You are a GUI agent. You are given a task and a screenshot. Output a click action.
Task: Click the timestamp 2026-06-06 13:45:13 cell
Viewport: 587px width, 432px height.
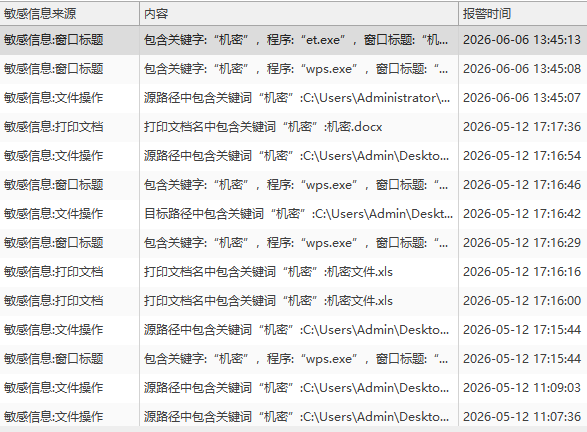tap(522, 40)
